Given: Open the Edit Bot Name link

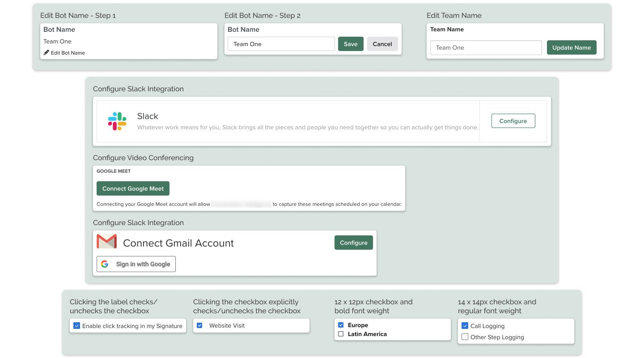Looking at the screenshot, I should pyautogui.click(x=68, y=53).
